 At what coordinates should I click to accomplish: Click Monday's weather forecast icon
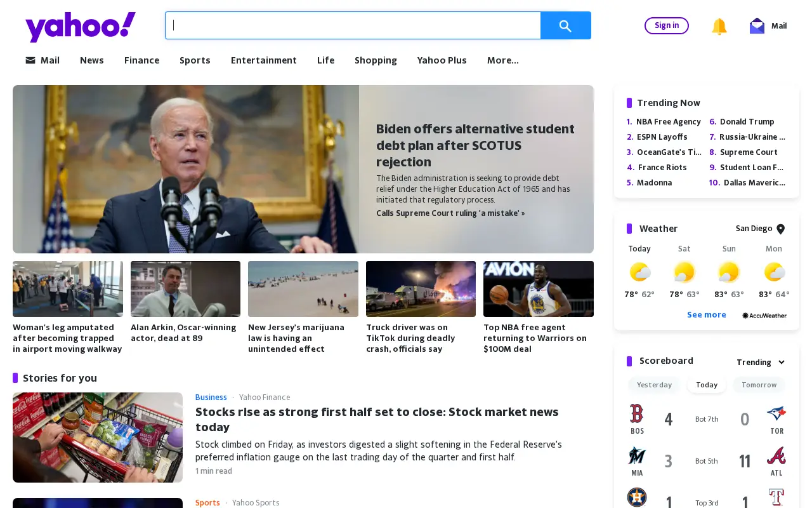[x=774, y=272]
